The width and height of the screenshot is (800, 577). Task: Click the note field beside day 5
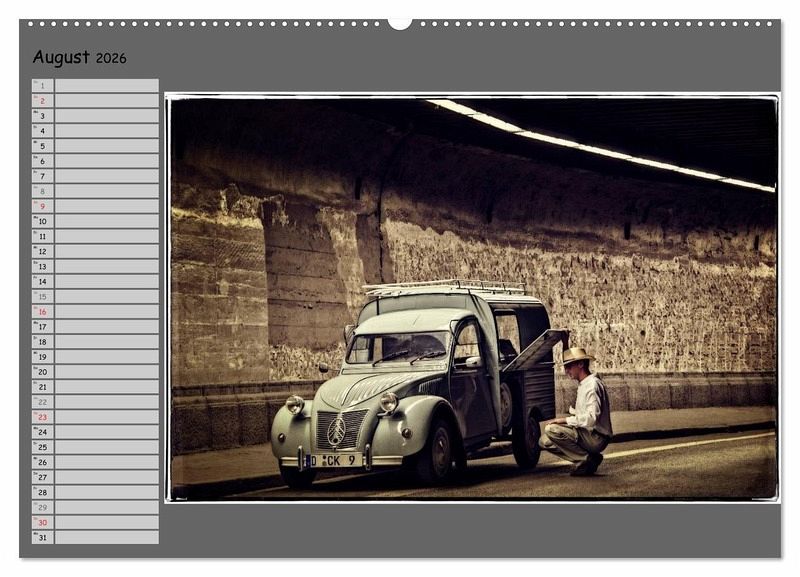click(106, 146)
